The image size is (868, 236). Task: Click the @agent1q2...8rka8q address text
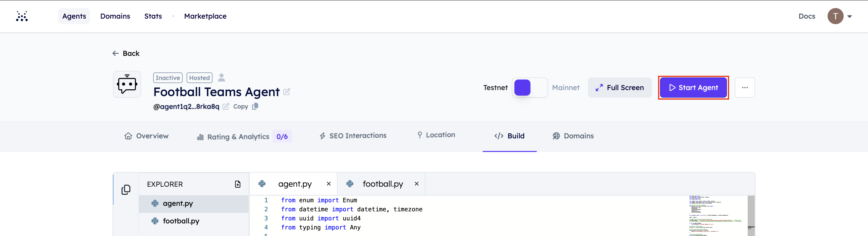[x=186, y=107]
